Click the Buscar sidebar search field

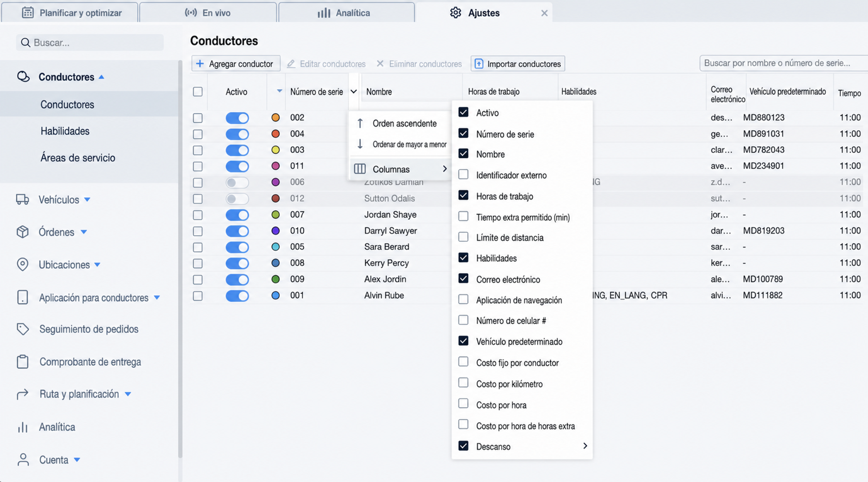90,42
